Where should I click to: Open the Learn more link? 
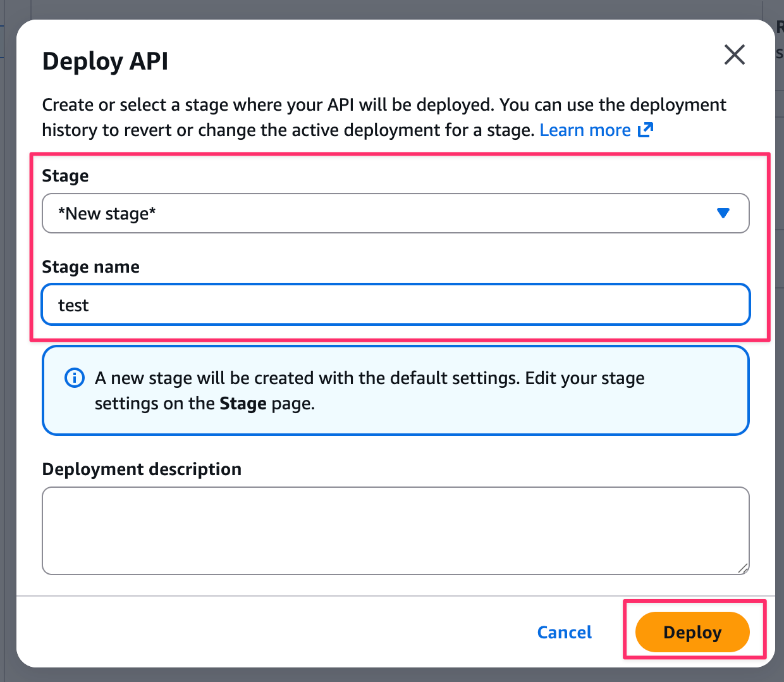[585, 130]
